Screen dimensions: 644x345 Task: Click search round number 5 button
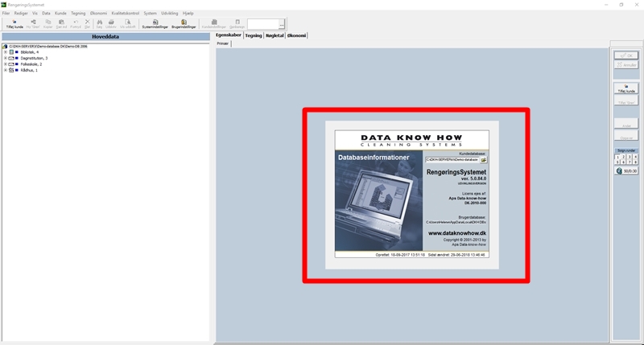617,162
